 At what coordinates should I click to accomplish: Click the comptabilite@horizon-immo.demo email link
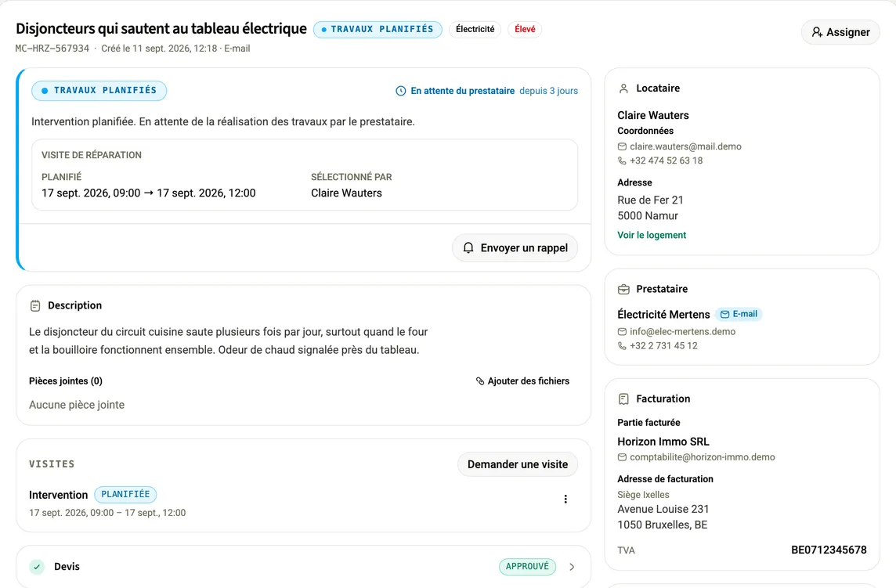[703, 457]
